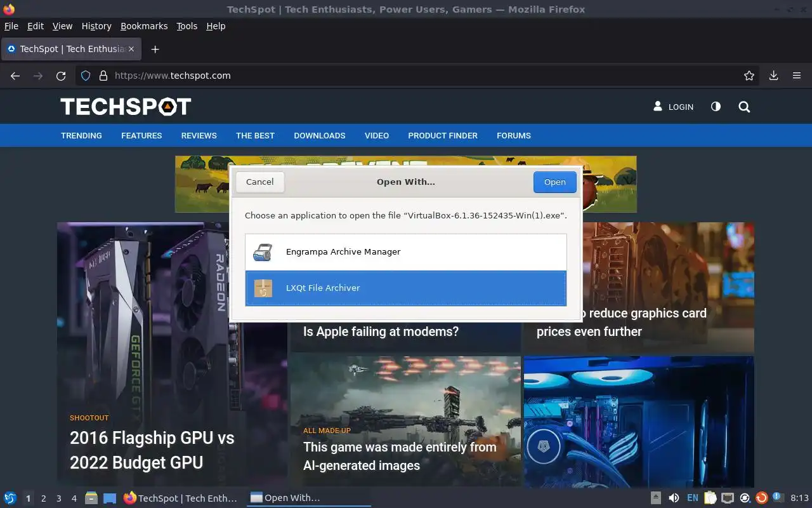Click the LOGIN link
This screenshot has width=812, height=508.
pyautogui.click(x=674, y=107)
